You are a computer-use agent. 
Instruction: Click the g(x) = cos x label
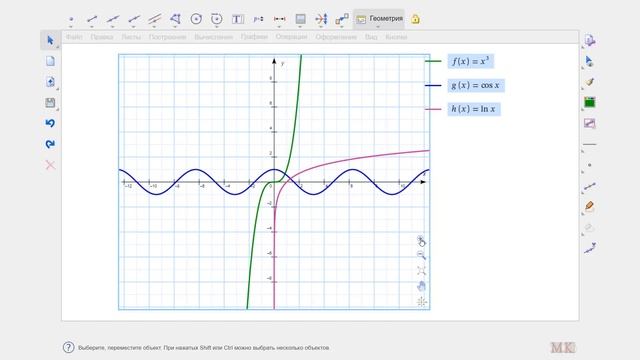point(476,85)
